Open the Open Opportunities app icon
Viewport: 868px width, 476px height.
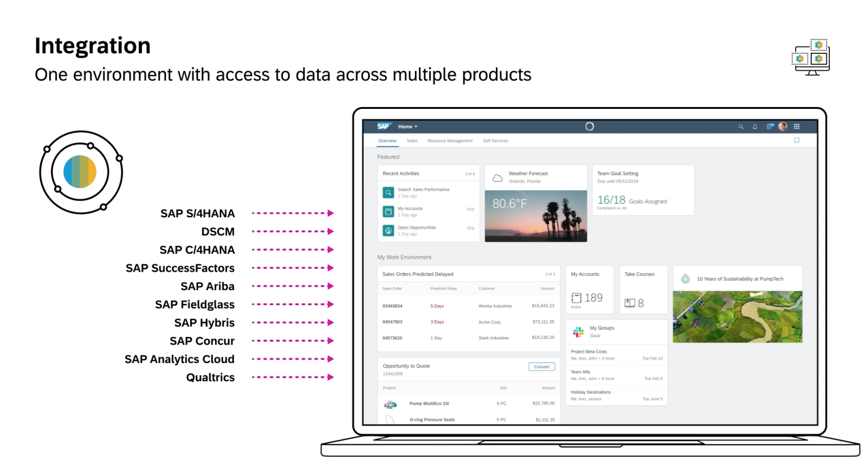pyautogui.click(x=387, y=229)
